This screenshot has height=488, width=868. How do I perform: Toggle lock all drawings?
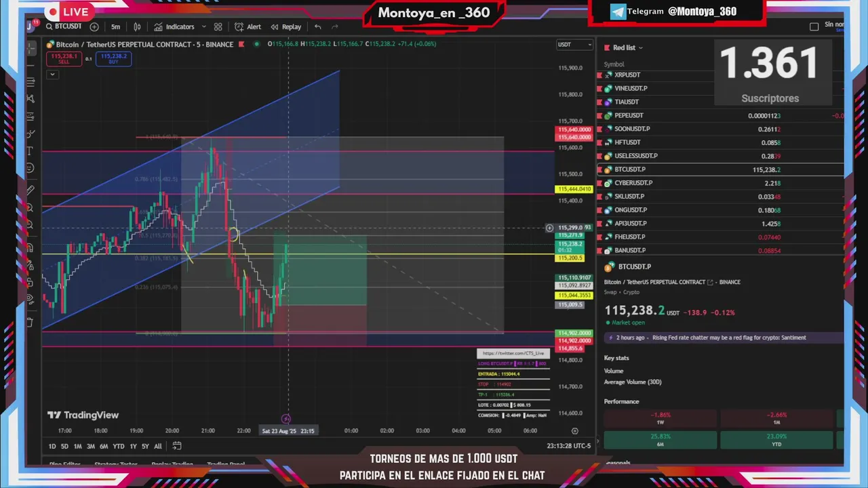click(x=31, y=283)
